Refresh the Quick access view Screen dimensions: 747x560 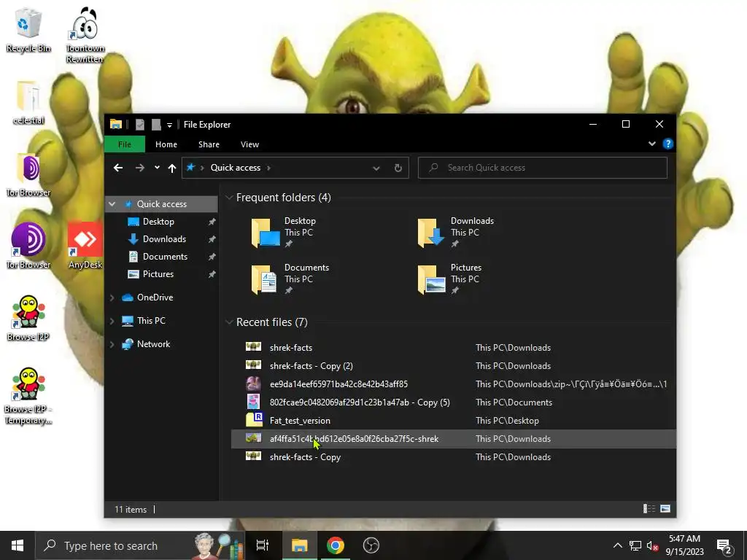398,168
